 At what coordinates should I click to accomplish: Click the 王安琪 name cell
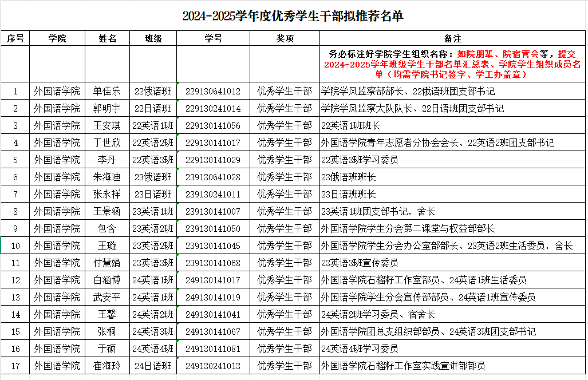pos(107,125)
